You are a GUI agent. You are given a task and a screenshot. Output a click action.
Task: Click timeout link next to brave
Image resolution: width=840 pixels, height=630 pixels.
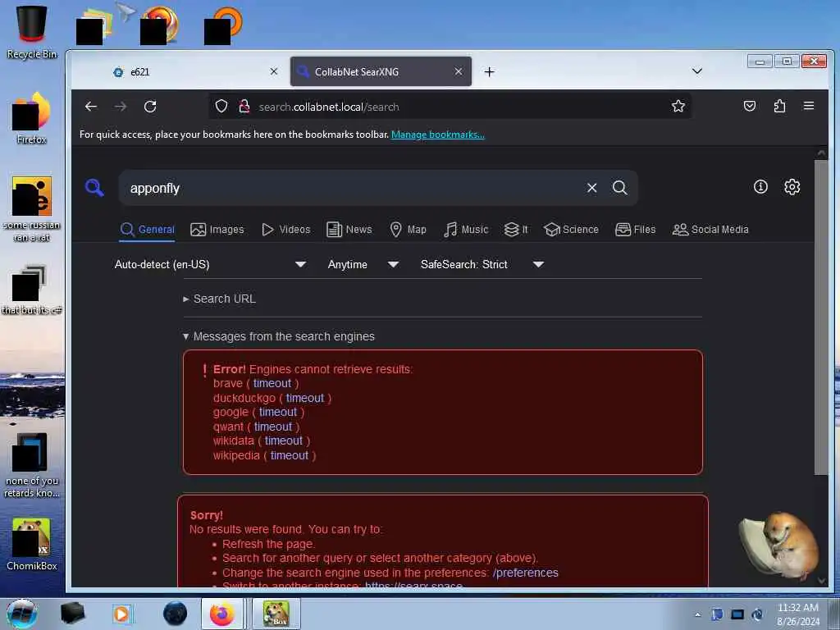(272, 384)
